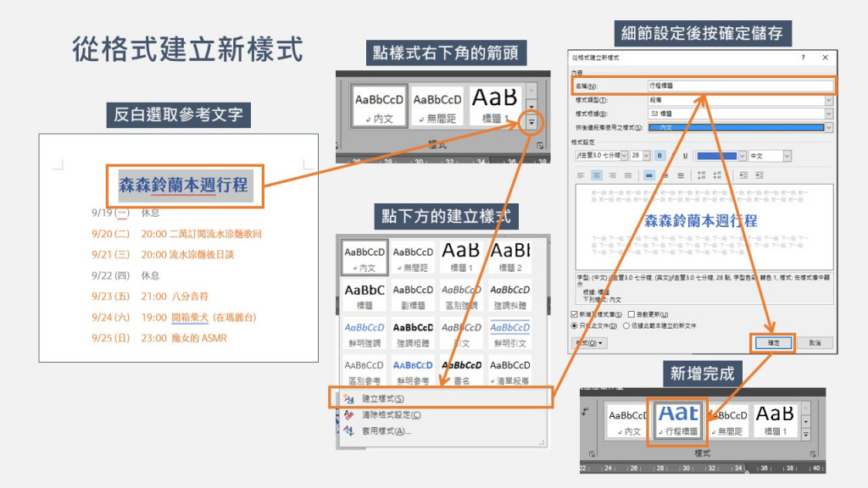Image resolution: width=868 pixels, height=488 pixels.
Task: Select 鮮明強調 style in expanded gallery
Action: (364, 334)
